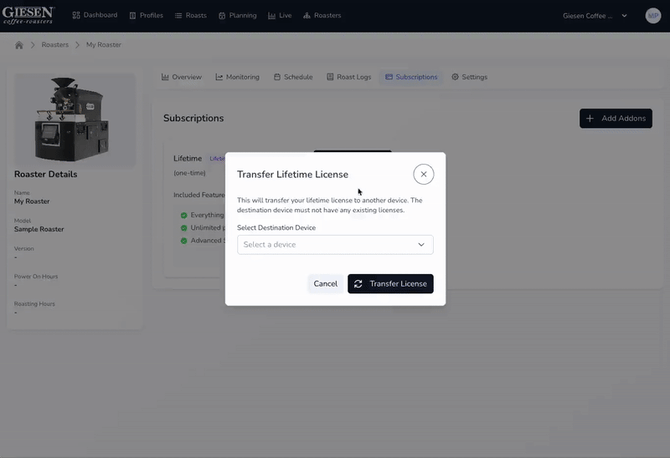Go to Dashboard in top navigation

(94, 16)
